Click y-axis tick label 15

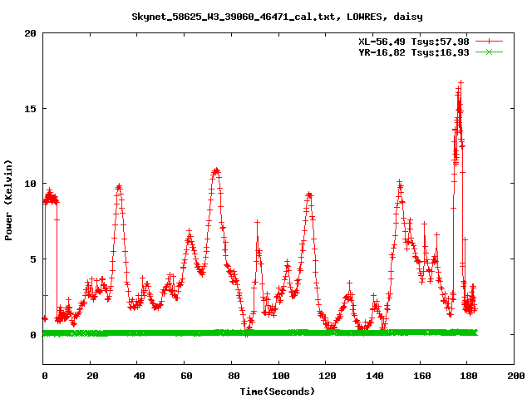click(x=30, y=109)
